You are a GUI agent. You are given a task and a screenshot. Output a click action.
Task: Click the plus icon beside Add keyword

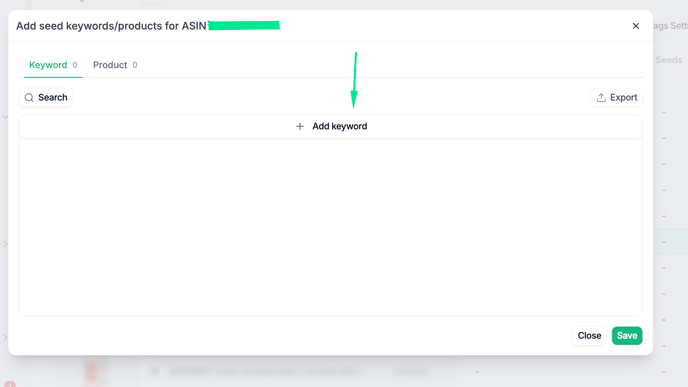(x=300, y=126)
